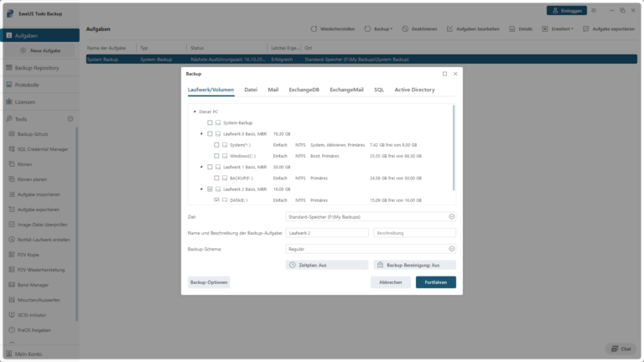The image size is (644, 362).
Task: Click the Zeitplan: Aus button
Action: [327, 265]
